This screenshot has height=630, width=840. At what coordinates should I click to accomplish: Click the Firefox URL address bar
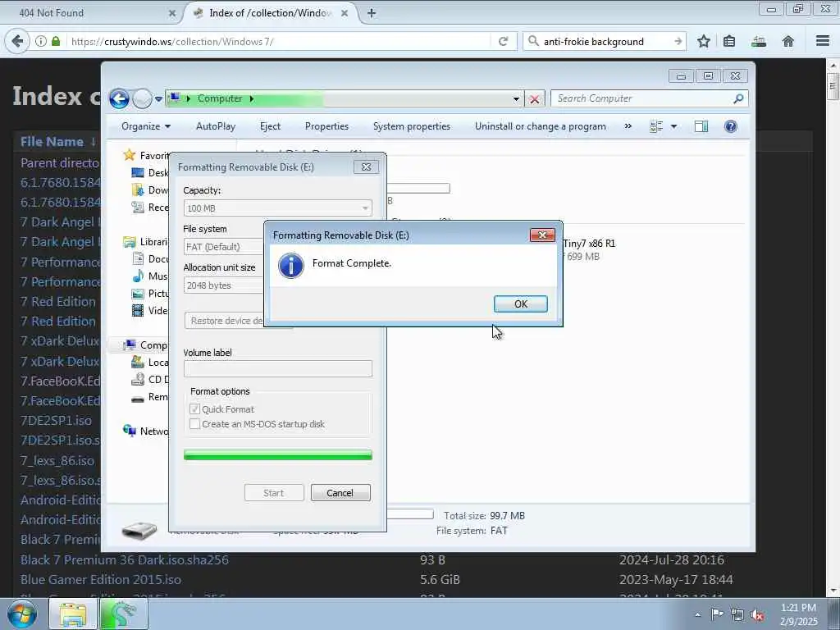[279, 41]
